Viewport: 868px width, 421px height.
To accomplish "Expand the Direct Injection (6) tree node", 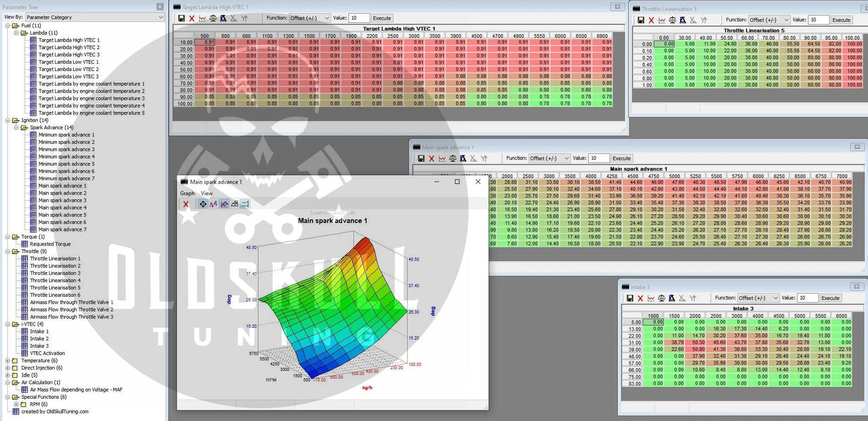I will pos(7,368).
